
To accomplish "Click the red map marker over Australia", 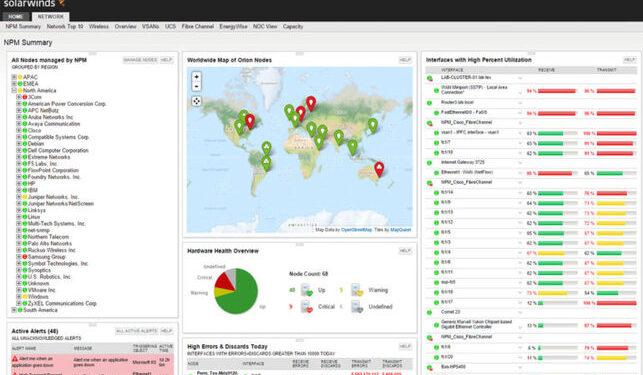I will pyautogui.click(x=379, y=169).
